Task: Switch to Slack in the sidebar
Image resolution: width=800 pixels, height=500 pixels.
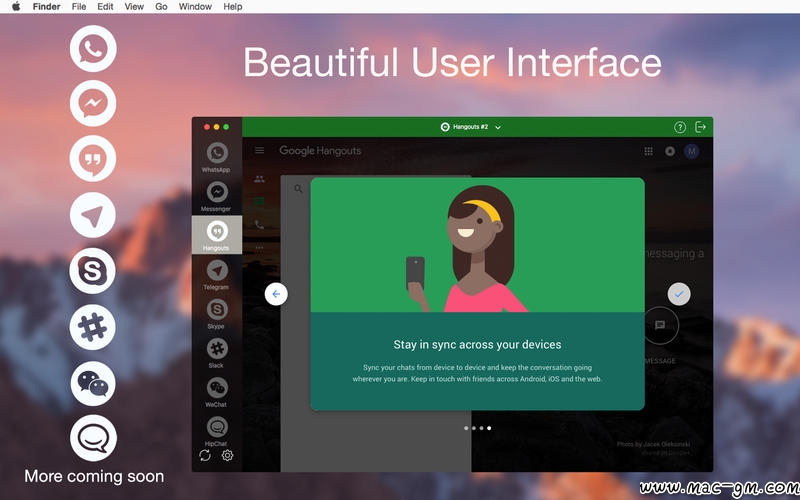Action: point(216,349)
